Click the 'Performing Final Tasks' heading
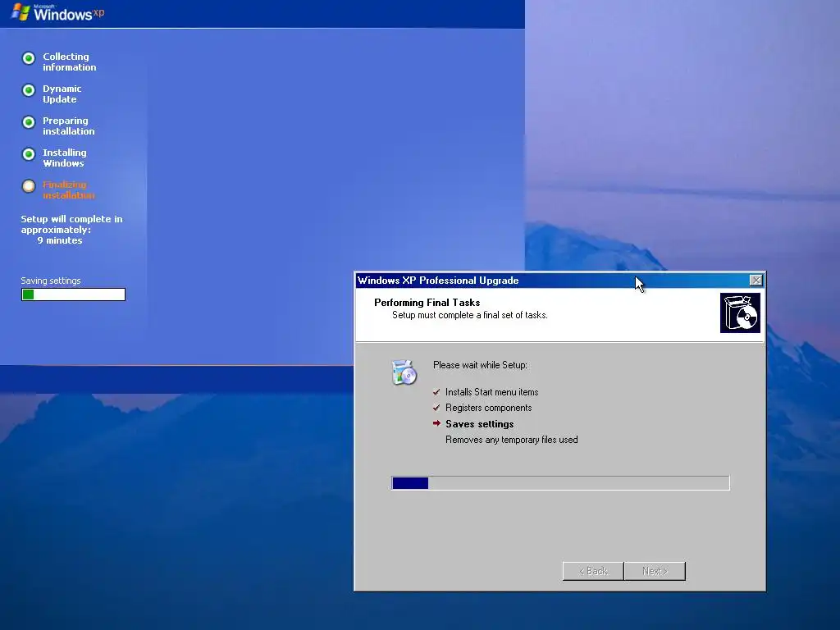Viewport: 840px width, 630px height. 427,303
